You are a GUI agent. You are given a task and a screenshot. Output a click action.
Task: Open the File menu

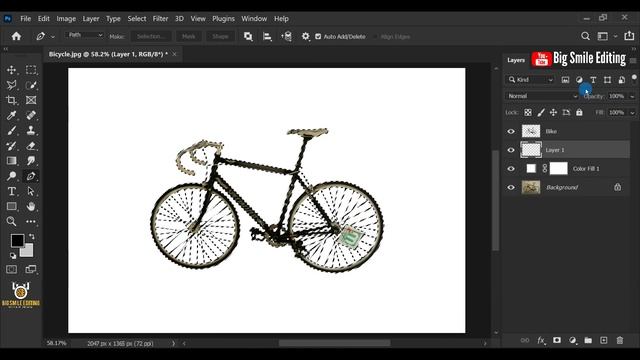pos(25,18)
